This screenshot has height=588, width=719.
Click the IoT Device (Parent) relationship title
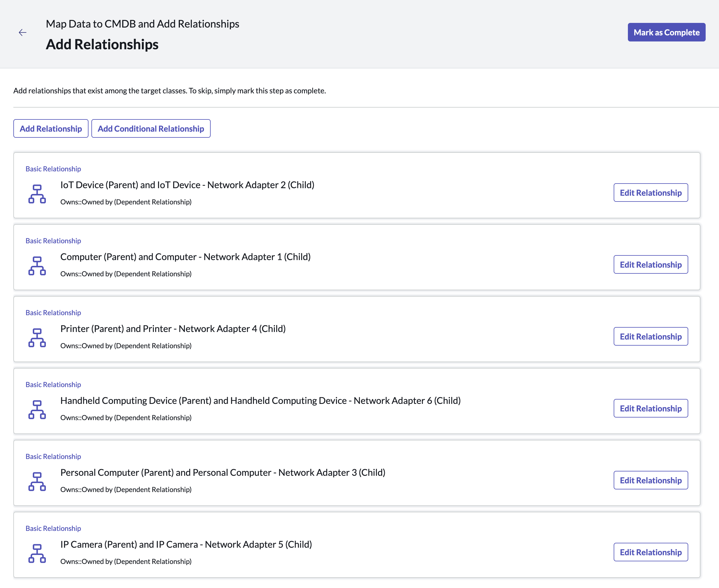pos(187,185)
